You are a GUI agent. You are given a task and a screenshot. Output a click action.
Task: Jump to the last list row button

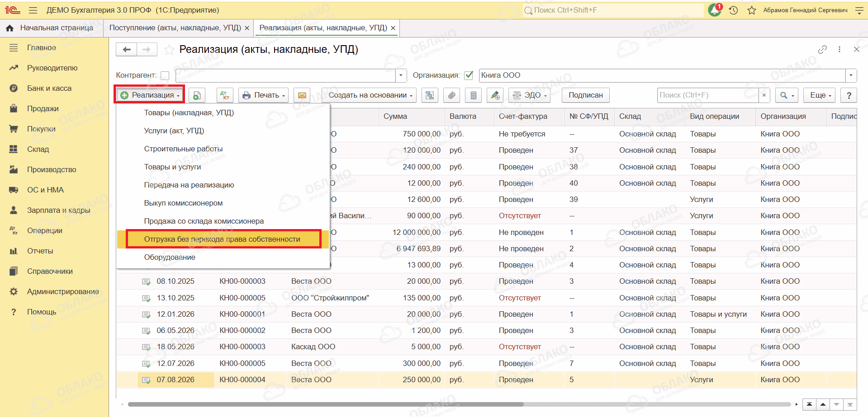click(850, 404)
